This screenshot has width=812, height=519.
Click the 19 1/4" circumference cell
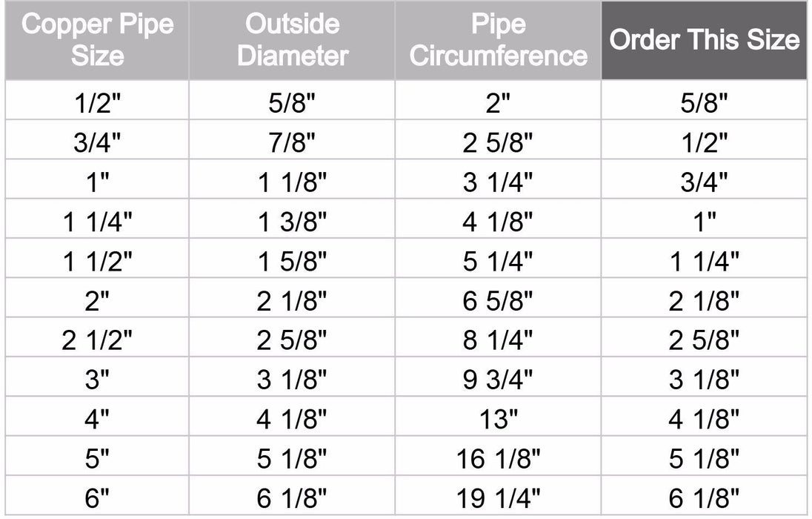(x=498, y=500)
